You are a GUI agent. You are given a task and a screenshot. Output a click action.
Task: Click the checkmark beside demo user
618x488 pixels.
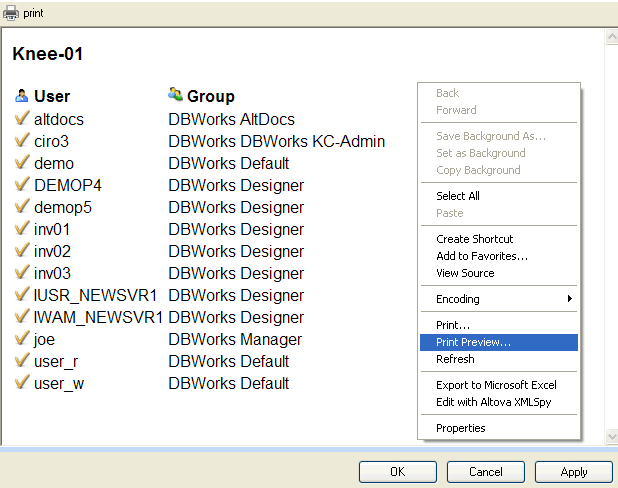pos(22,162)
